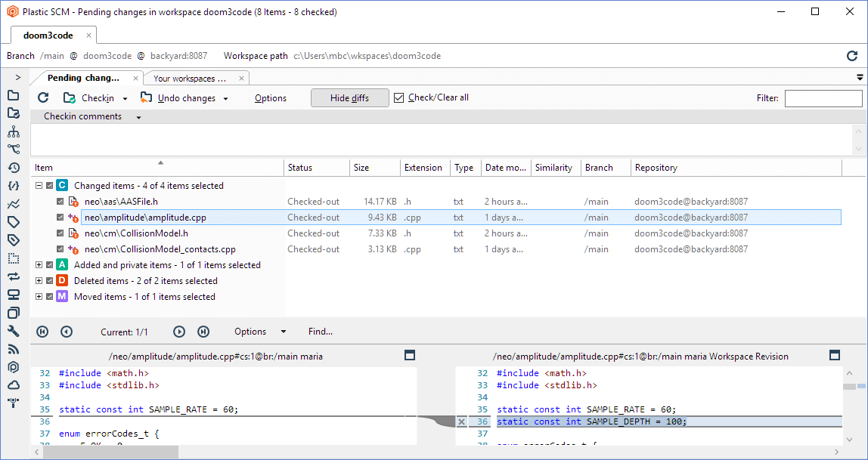Open the Branch Explorer hierarchy icon
The width and height of the screenshot is (868, 460).
click(14, 131)
